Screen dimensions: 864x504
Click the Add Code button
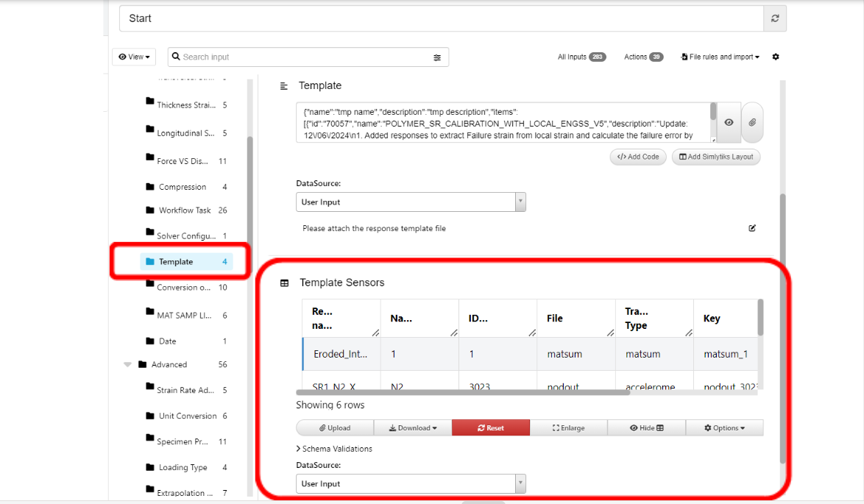click(x=637, y=157)
